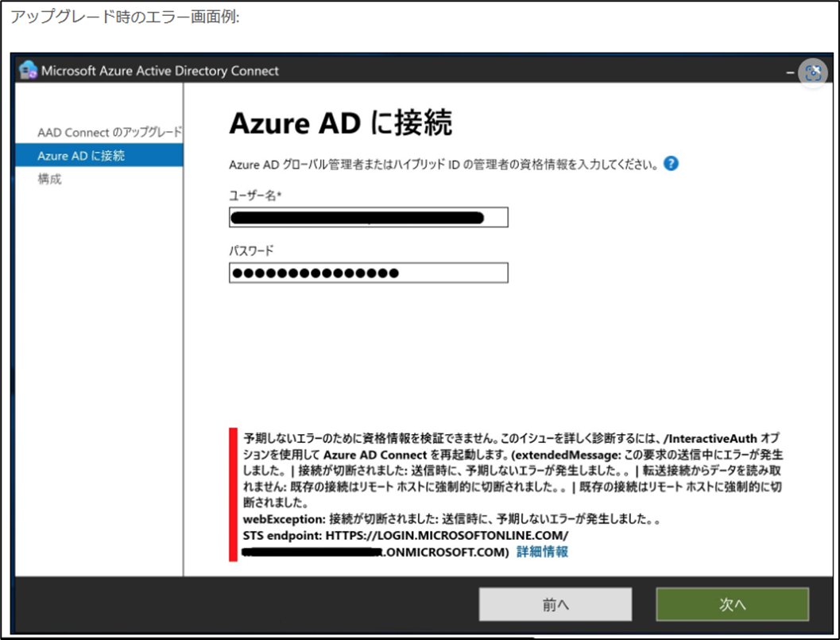Click the 'Azure AD に接続' page heading
This screenshot has height=640, width=840.
pos(341,122)
